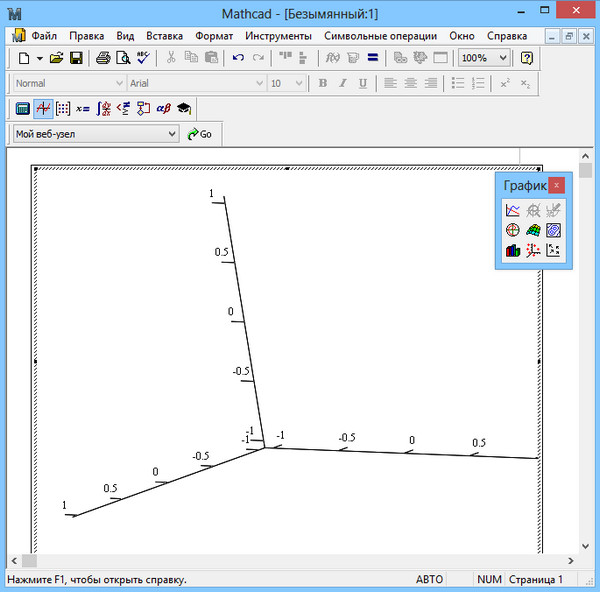Image resolution: width=600 pixels, height=592 pixels.
Task: Insert a surface plot from the График palette
Action: pyautogui.click(x=533, y=230)
